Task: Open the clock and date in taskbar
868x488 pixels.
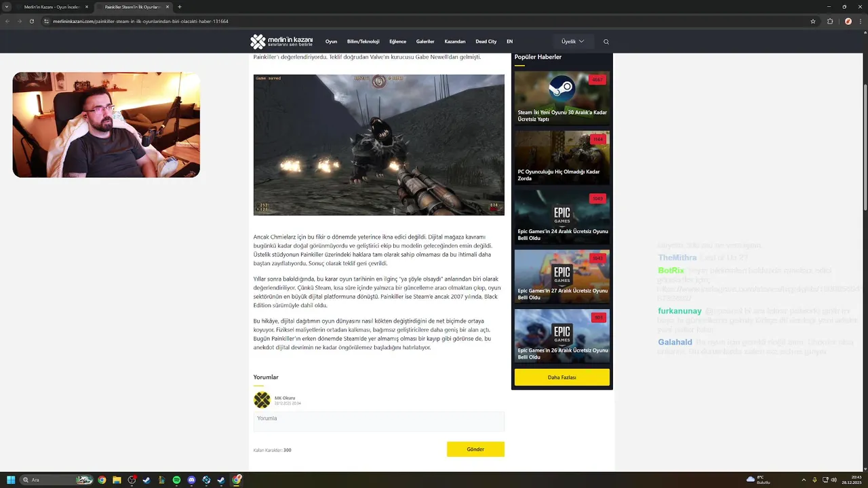Action: tap(850, 480)
